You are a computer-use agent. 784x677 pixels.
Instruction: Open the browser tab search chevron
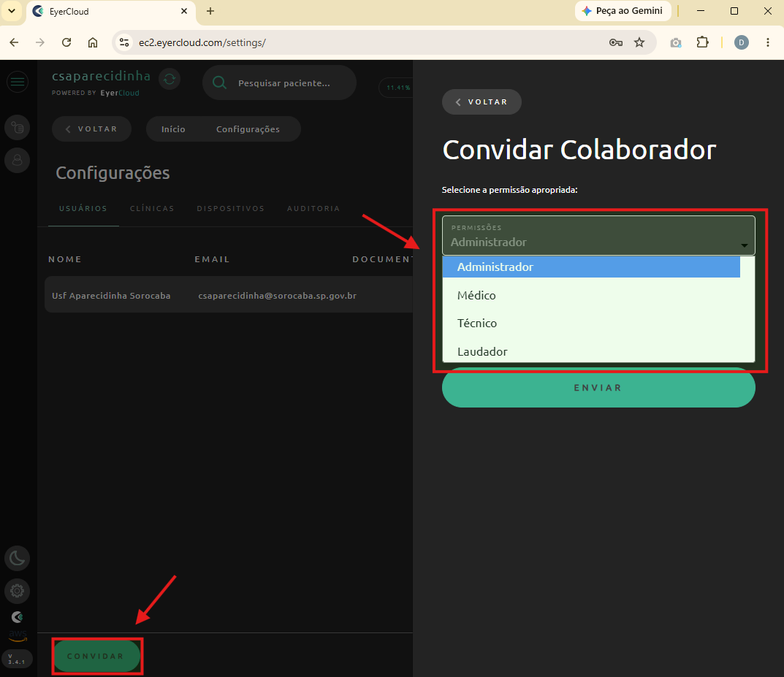[12, 11]
